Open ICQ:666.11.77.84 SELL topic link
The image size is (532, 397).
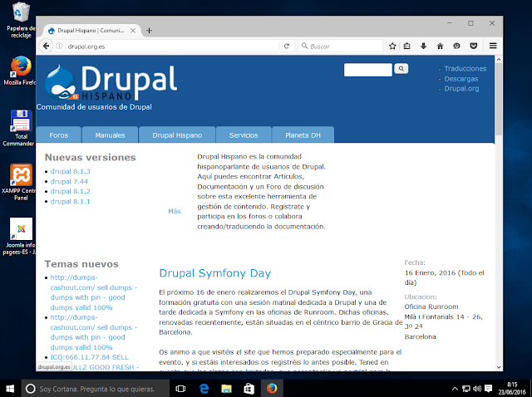point(90,357)
